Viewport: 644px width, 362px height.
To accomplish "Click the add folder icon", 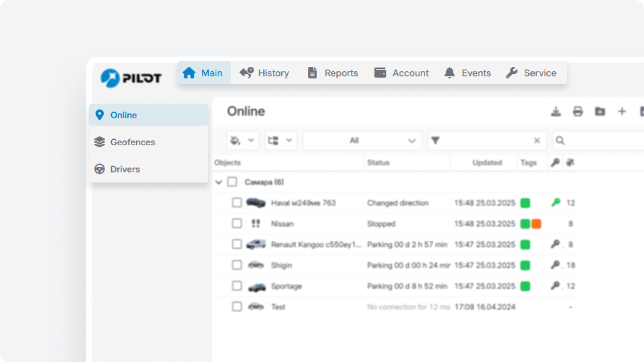I will 600,112.
